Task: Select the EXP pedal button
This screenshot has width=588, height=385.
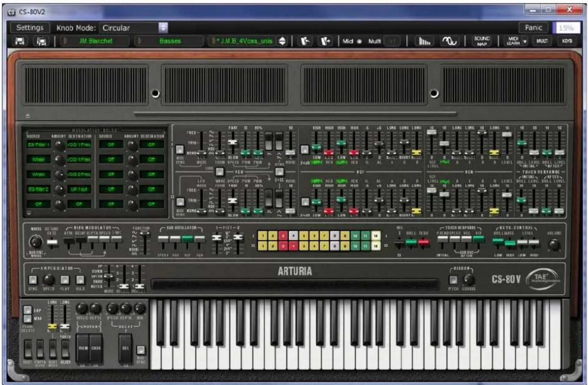Action: tap(27, 310)
